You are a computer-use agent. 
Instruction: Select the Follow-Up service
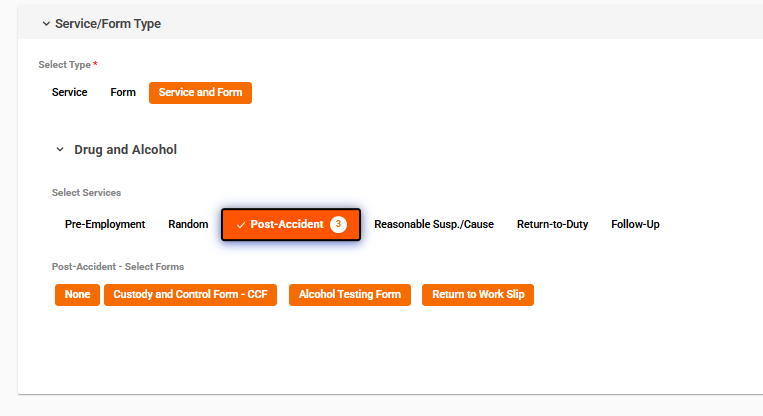pyautogui.click(x=635, y=225)
